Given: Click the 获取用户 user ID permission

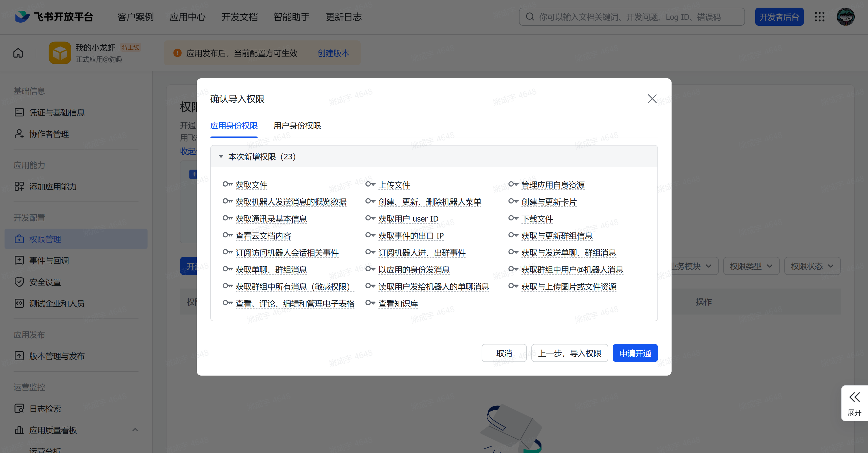Looking at the screenshot, I should point(408,219).
